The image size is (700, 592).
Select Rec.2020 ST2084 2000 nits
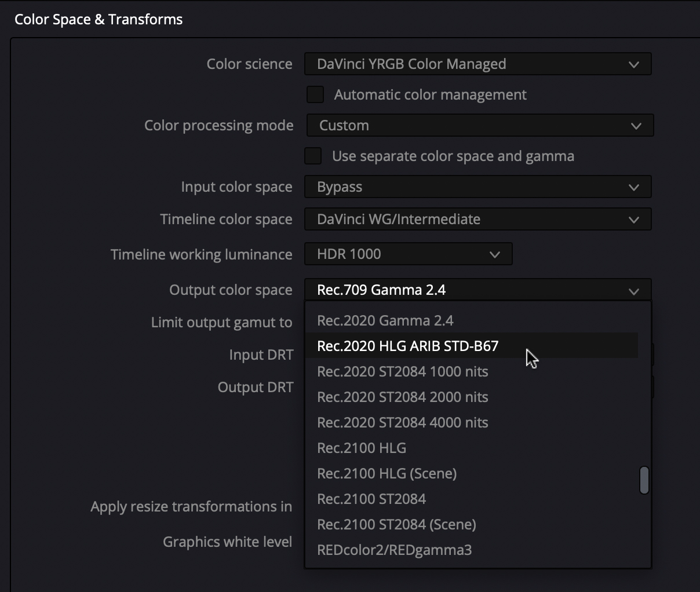471,397
